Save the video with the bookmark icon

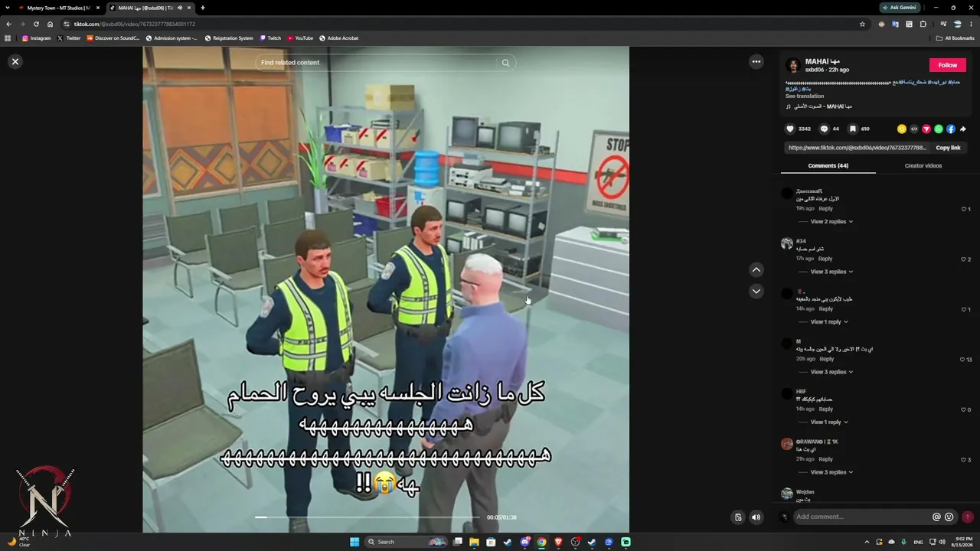pos(852,129)
